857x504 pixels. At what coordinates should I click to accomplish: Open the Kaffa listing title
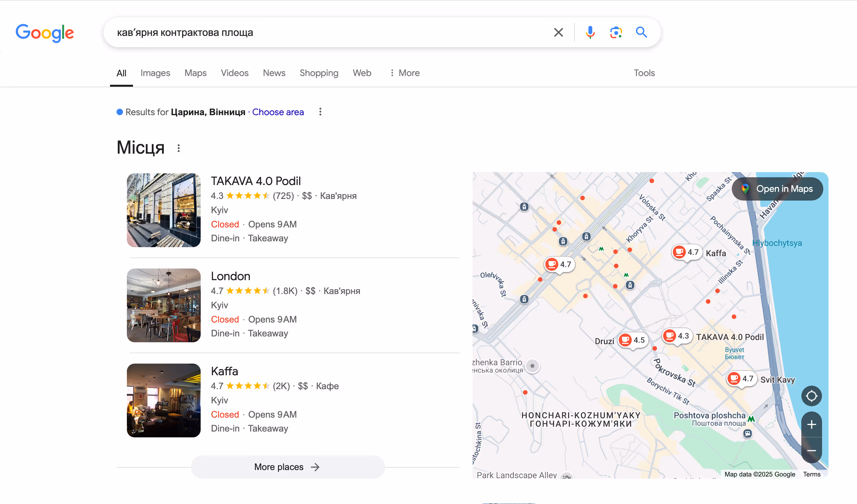225,371
